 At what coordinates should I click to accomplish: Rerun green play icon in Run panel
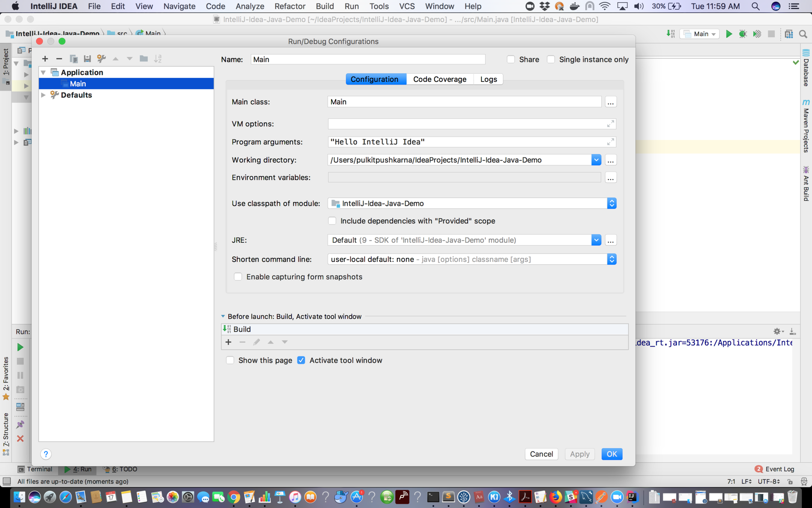[20, 347]
